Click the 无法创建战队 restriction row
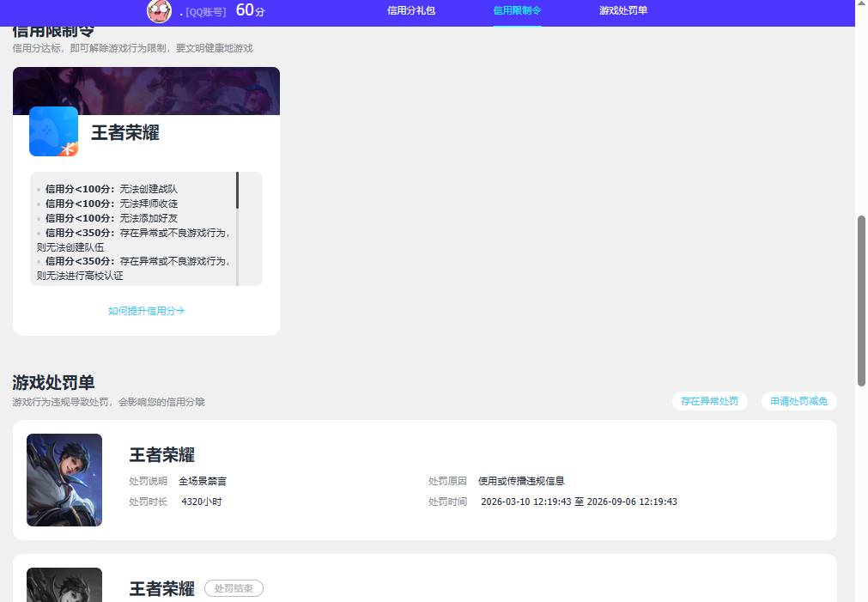 112,189
